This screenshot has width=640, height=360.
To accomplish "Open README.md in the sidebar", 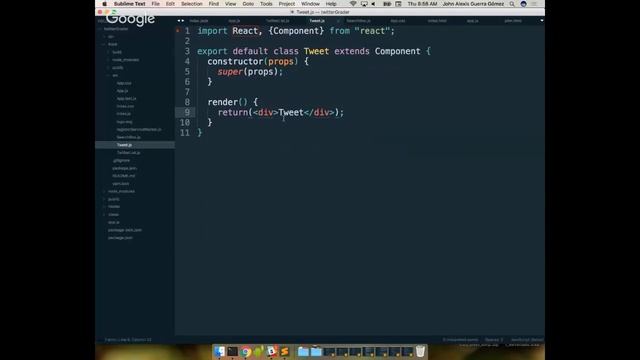I will click(123, 176).
